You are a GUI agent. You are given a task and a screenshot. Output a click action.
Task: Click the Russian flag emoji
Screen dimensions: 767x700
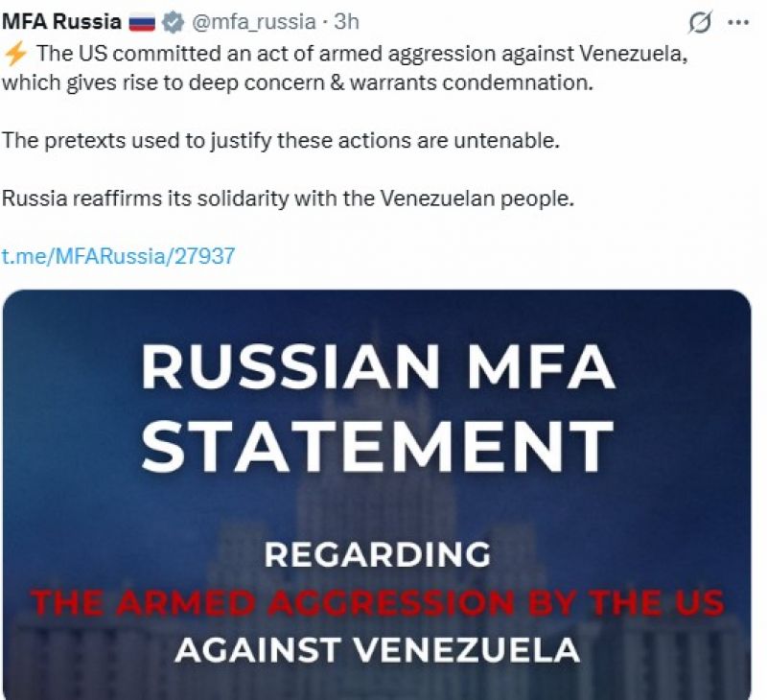142,20
